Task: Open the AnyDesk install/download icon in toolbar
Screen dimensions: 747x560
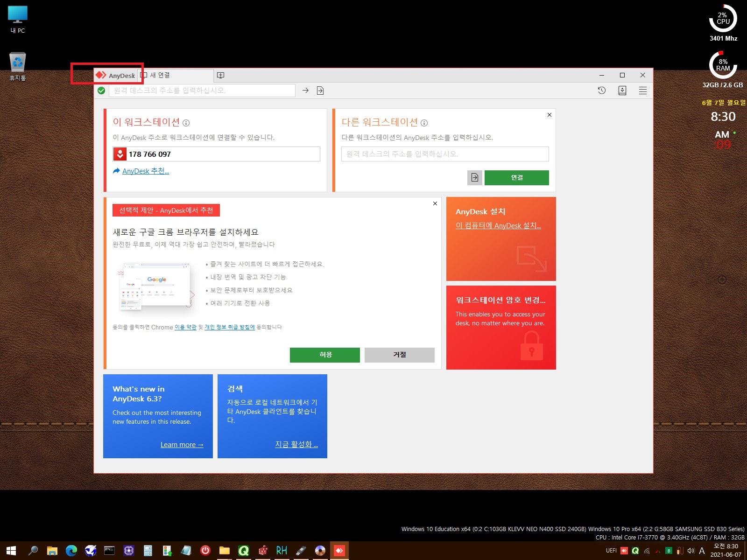Action: click(x=622, y=91)
